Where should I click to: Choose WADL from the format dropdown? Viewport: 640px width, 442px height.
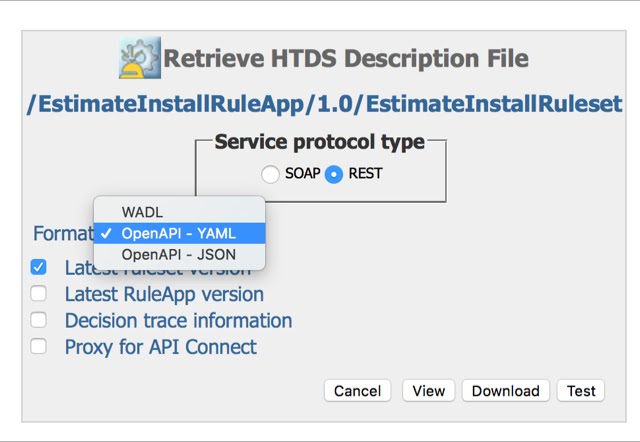point(142,212)
